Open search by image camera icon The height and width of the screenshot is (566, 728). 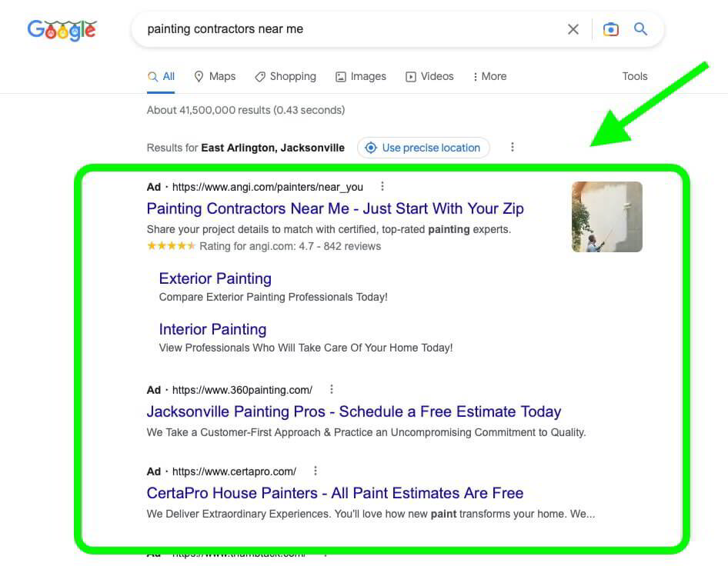tap(610, 28)
